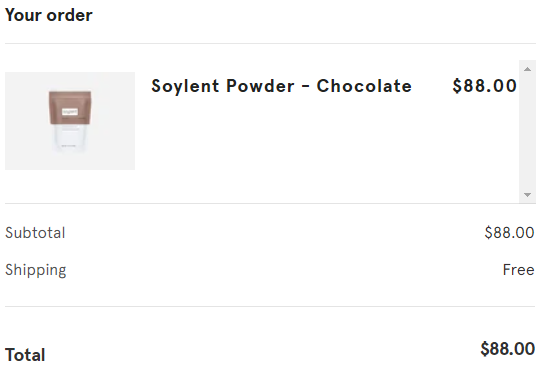Click the scroll-up arrow in order list
This screenshot has width=544, height=379.
click(527, 69)
